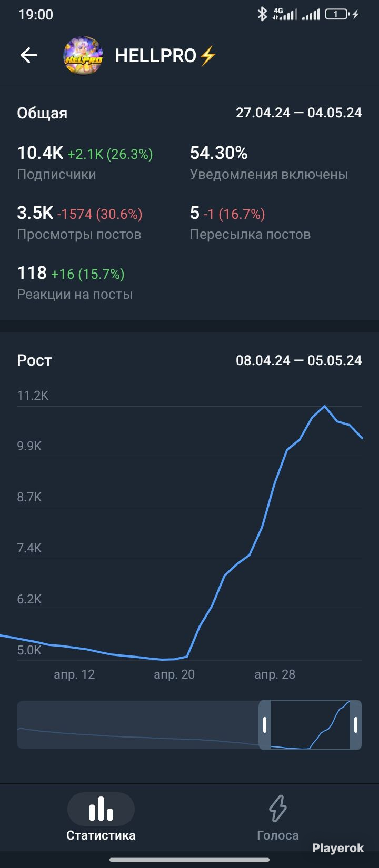This screenshot has height=868, width=379.
Task: Tap the apr. 20 axis label on chart
Action: (x=174, y=674)
